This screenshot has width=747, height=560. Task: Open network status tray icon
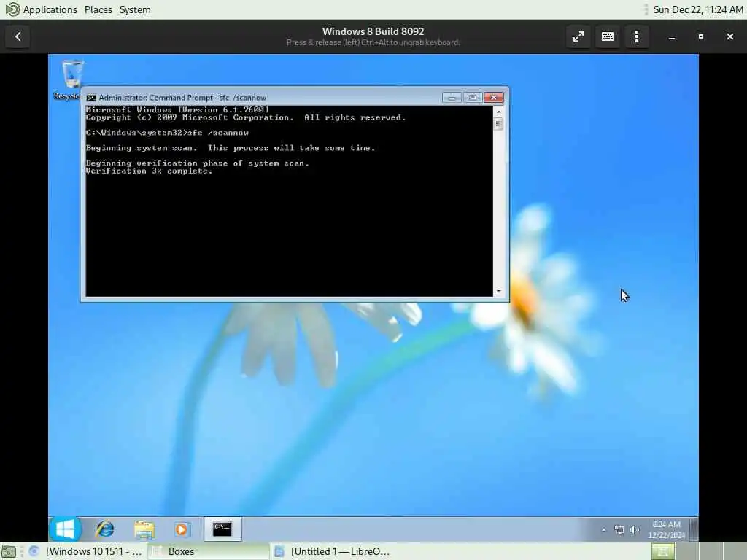tap(619, 529)
